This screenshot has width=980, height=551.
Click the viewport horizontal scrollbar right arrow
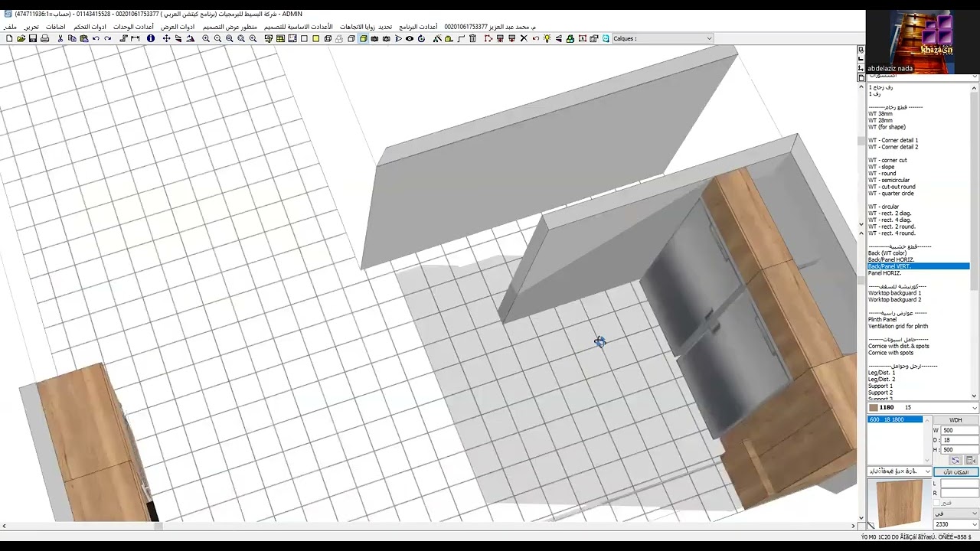854,526
